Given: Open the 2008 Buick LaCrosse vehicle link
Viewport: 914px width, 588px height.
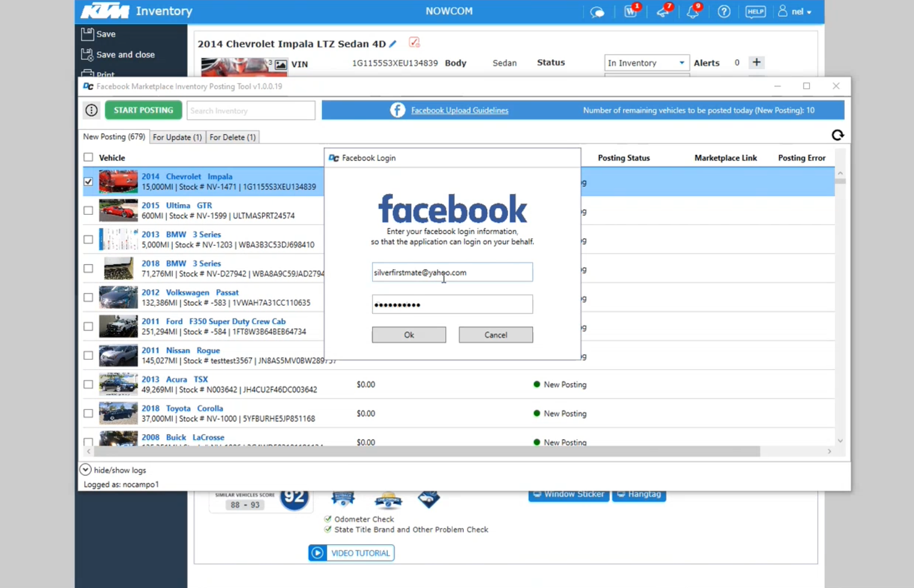Looking at the screenshot, I should point(183,438).
